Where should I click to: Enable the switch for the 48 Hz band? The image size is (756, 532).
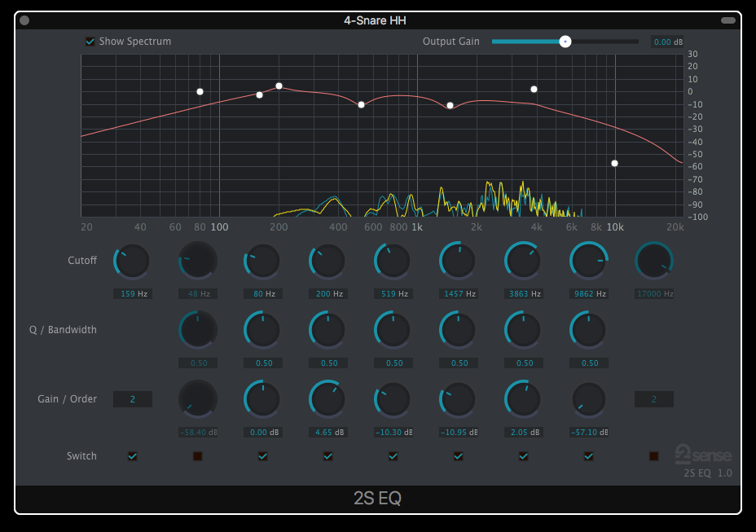[x=197, y=456]
